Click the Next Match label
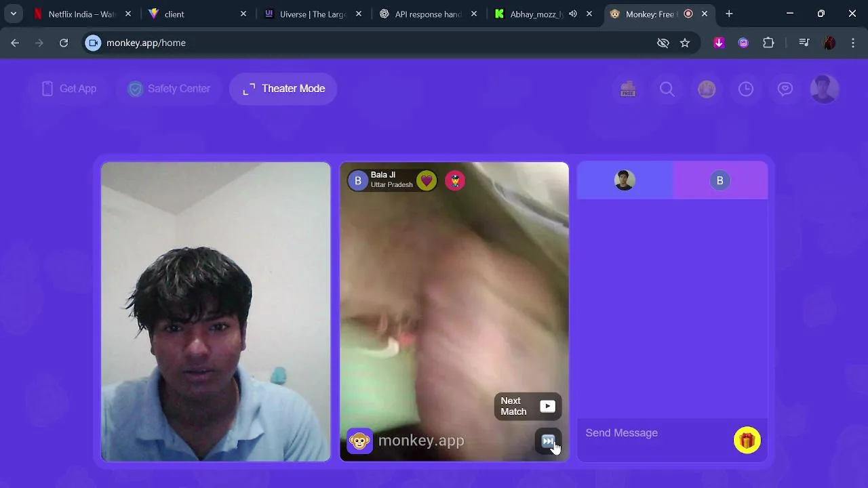Viewport: 868px width, 488px height. point(513,406)
